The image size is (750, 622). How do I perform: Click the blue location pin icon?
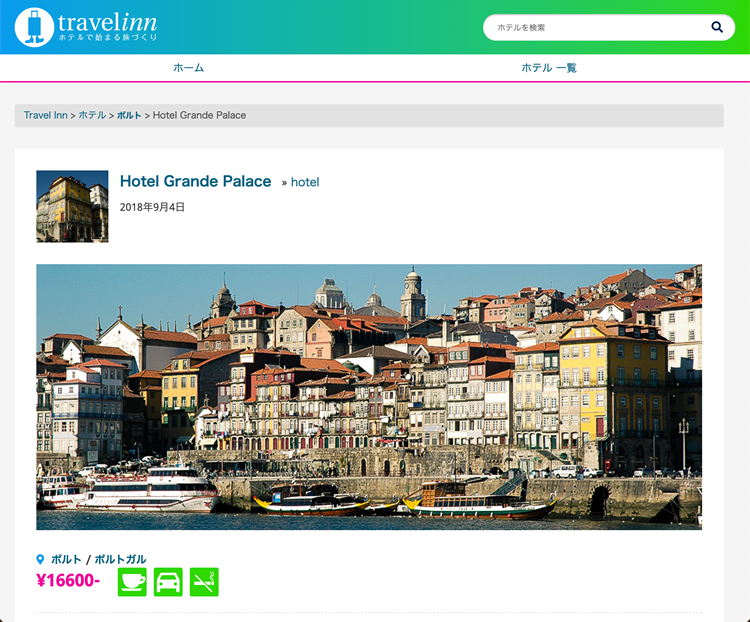click(x=41, y=560)
